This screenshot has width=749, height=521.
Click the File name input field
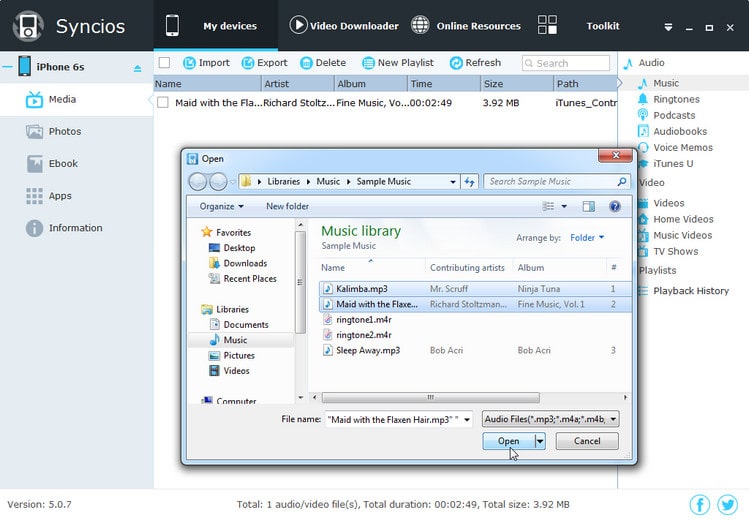pos(394,420)
